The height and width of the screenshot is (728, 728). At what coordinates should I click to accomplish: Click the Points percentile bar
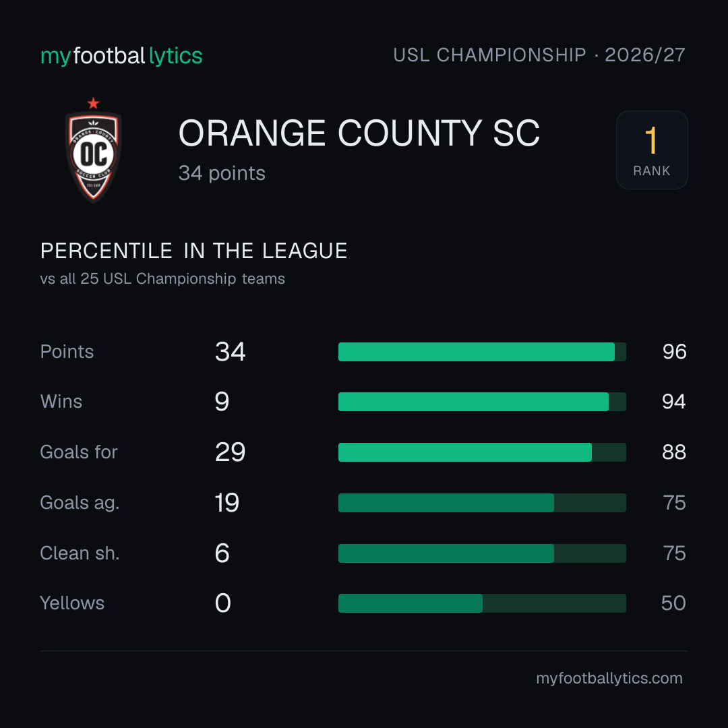coord(482,351)
